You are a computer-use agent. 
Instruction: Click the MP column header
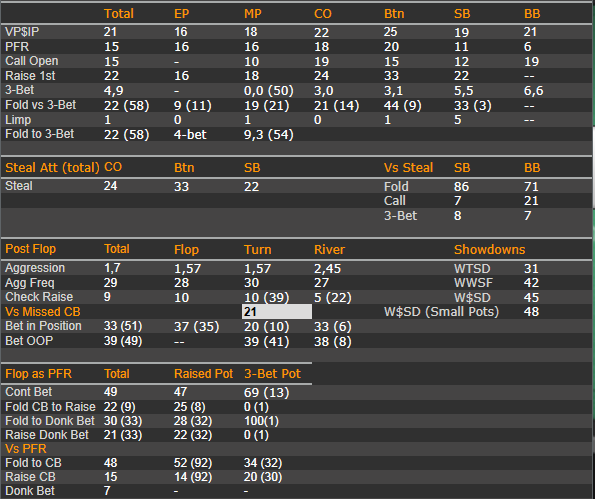(x=253, y=14)
